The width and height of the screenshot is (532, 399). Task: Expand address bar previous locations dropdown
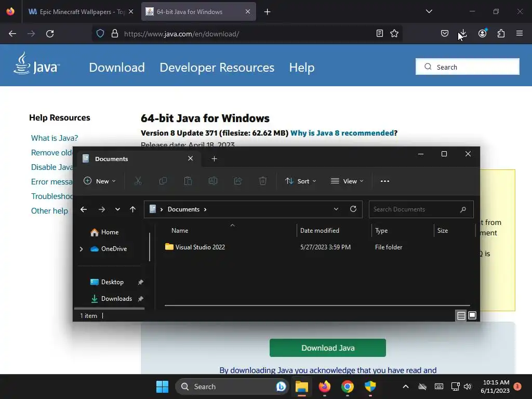(336, 209)
